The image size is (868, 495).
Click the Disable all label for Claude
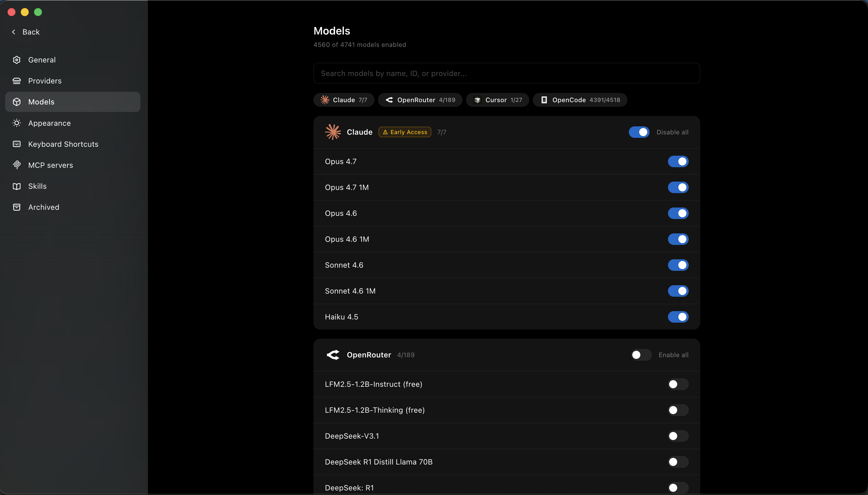click(672, 132)
